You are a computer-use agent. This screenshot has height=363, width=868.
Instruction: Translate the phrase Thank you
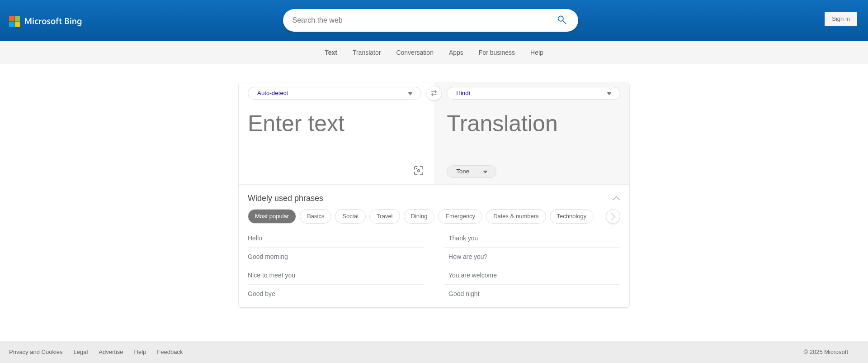[x=532, y=238]
